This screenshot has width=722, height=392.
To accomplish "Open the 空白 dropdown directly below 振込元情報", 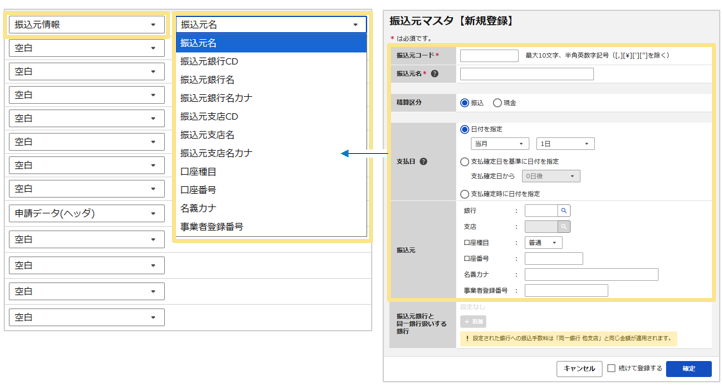I will point(87,48).
